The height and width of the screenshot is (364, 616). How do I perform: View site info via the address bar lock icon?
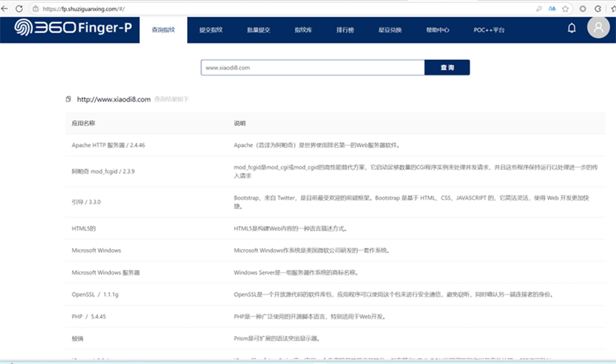click(35, 9)
